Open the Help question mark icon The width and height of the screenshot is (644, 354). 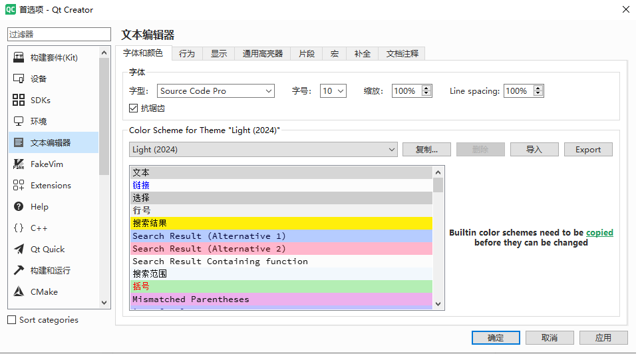pos(19,206)
